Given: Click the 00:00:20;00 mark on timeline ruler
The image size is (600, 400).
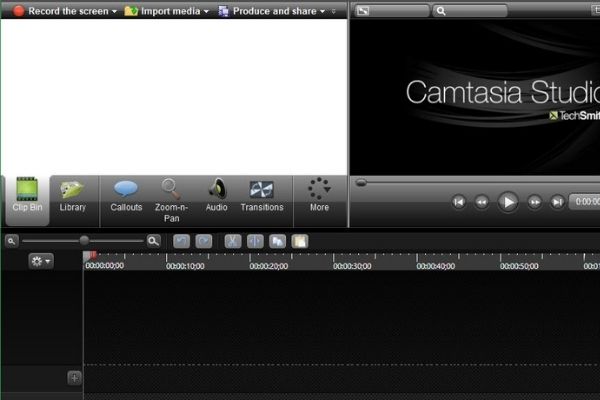Looking at the screenshot, I should pos(269,266).
